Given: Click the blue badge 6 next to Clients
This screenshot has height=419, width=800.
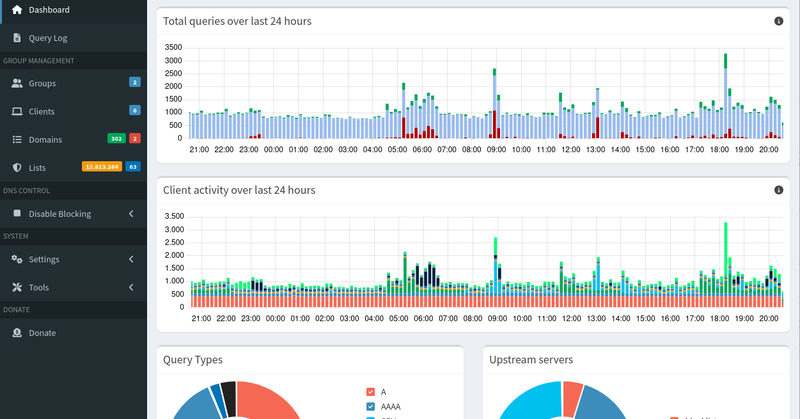Looking at the screenshot, I should [135, 110].
